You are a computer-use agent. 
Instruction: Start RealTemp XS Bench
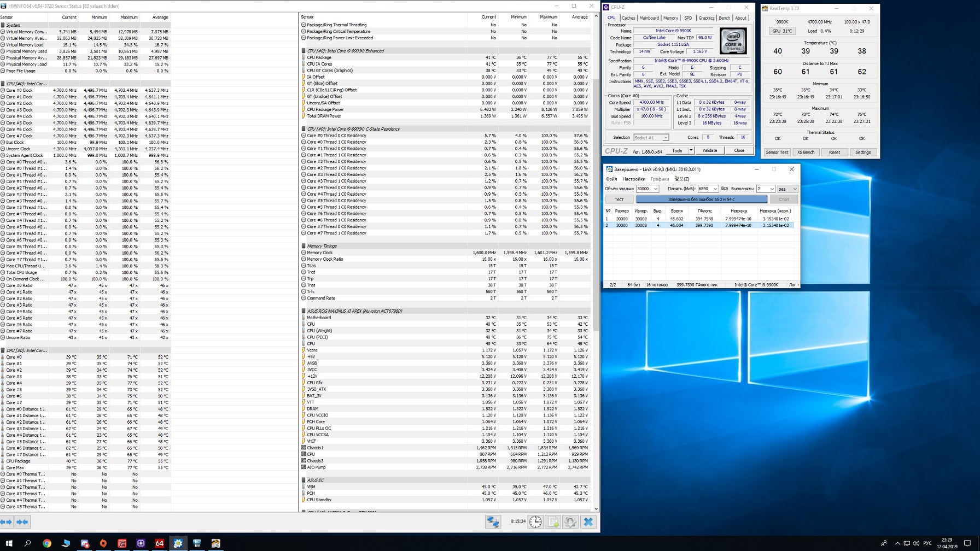tap(806, 153)
